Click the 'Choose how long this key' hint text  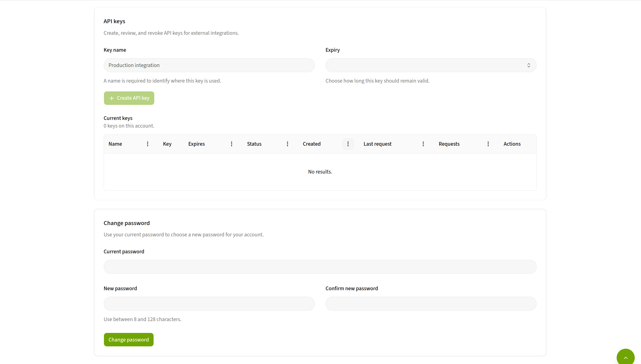pos(377,81)
